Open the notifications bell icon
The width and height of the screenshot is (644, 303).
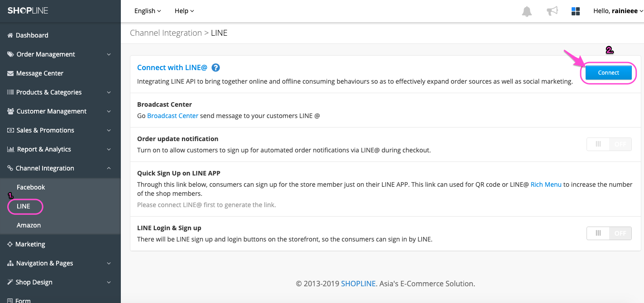click(527, 11)
